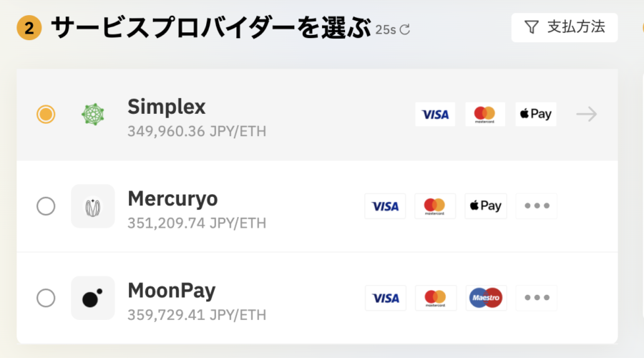This screenshot has height=358, width=644.
Task: Select the Simplex radio button
Action: coord(46,115)
